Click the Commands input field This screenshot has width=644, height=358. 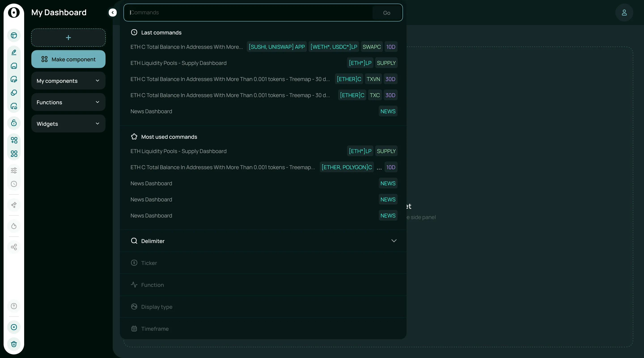250,13
